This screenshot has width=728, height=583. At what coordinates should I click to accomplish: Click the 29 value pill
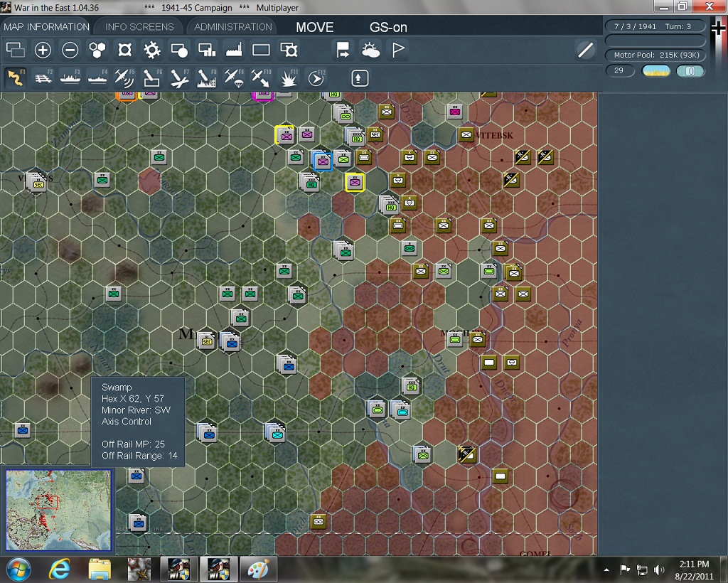620,70
